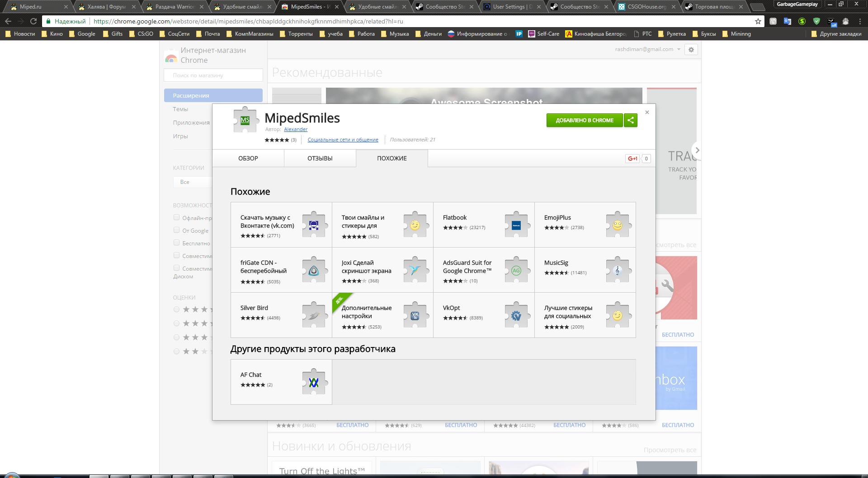The height and width of the screenshot is (478, 868).
Task: Open the Все categories dropdown
Action: click(193, 182)
